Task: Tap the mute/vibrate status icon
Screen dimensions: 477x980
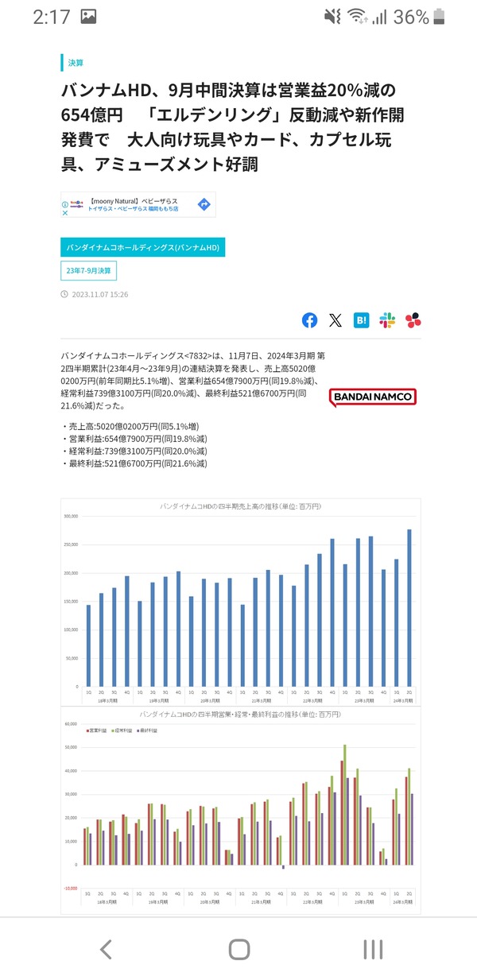Action: (x=332, y=17)
